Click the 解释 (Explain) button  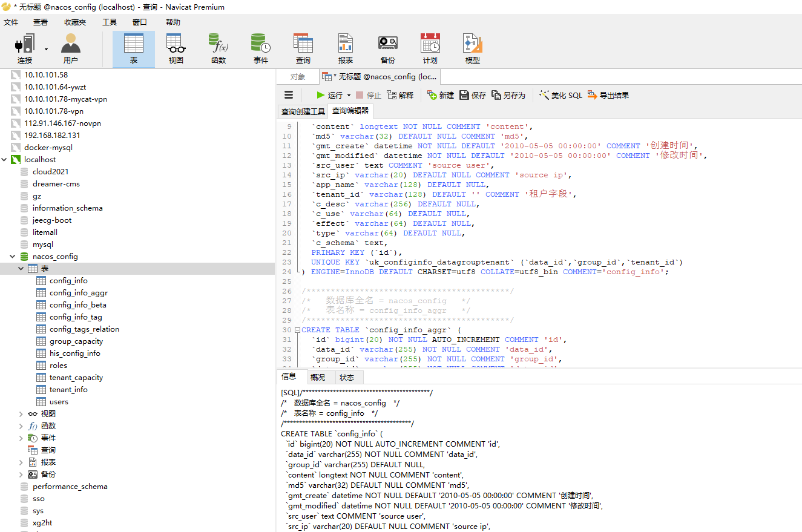pos(400,95)
